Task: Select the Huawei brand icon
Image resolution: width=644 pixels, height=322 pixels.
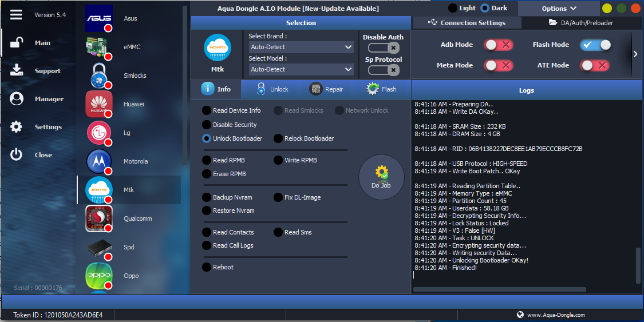Action: tap(99, 104)
